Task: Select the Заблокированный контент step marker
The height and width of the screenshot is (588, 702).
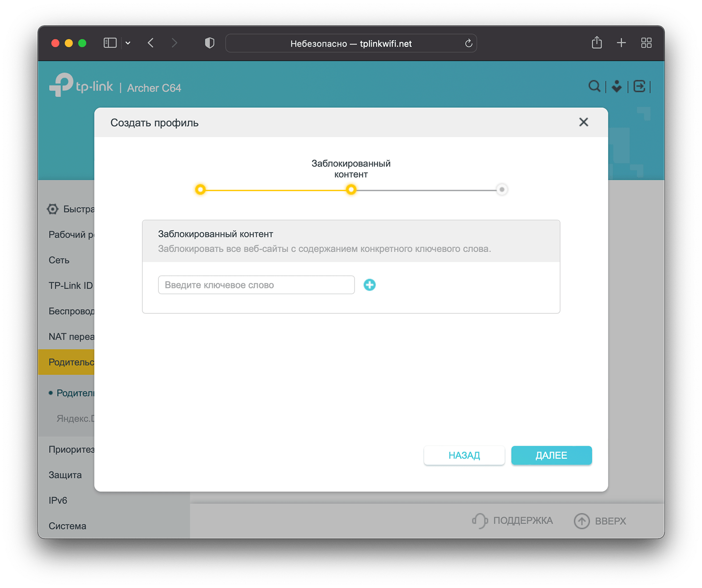Action: pyautogui.click(x=351, y=190)
